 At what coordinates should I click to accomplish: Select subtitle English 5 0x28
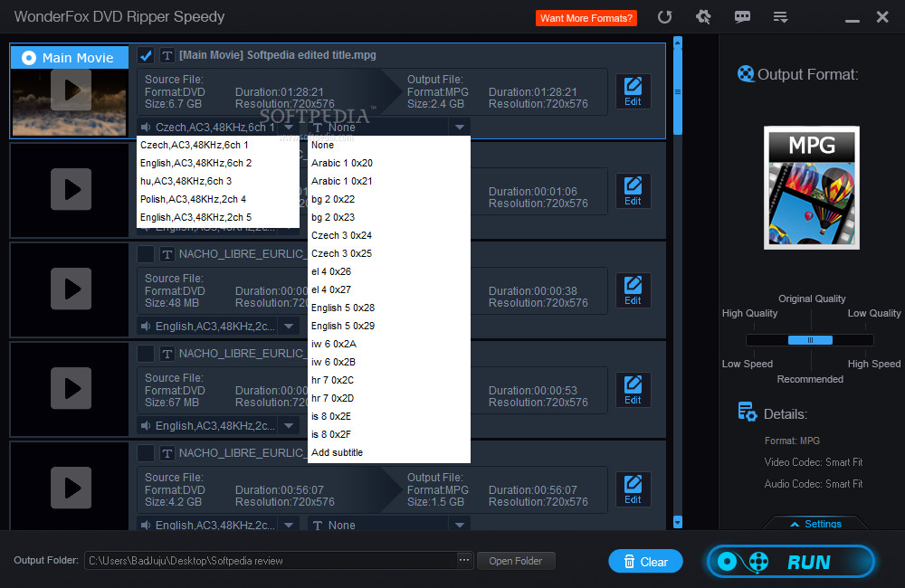coord(389,308)
